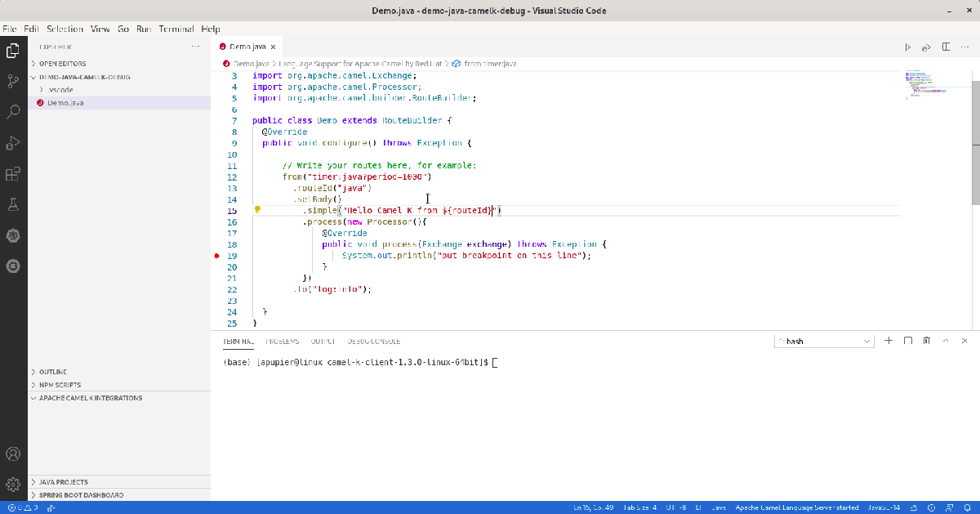Screen dimensions: 980x514
Task: Open the Kubernetes view icon
Action: (13, 235)
